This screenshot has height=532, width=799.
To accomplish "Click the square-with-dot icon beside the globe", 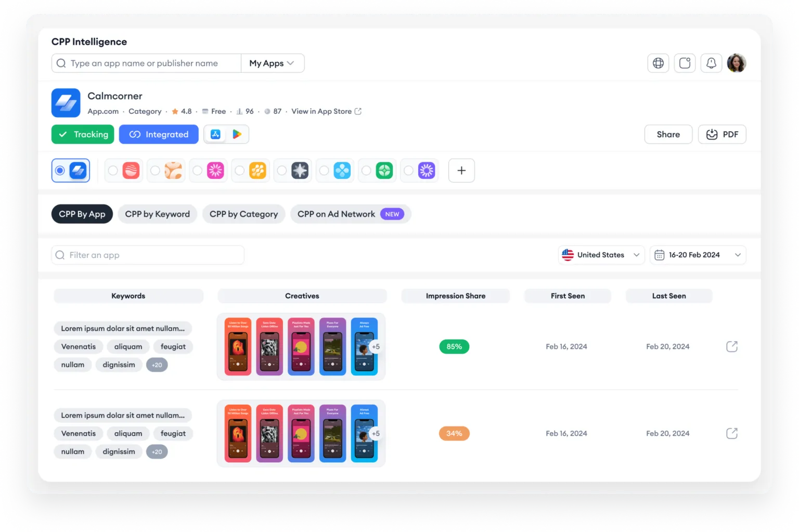I will point(685,63).
